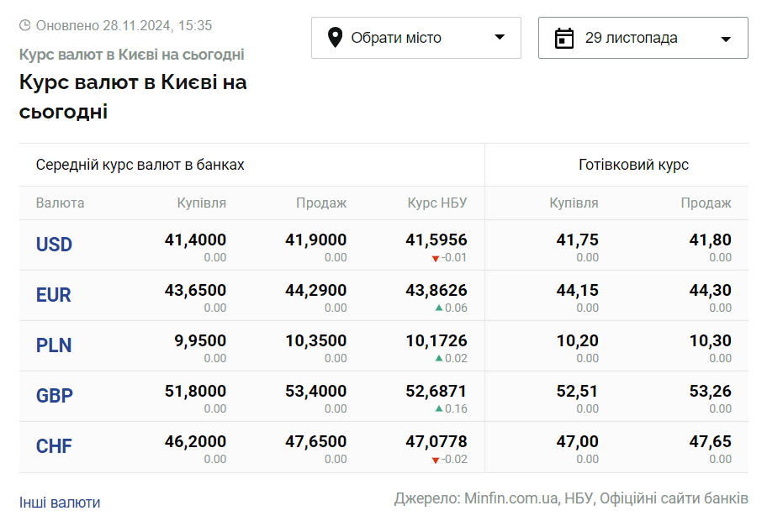The width and height of the screenshot is (767, 532).
Task: Click GBP bank buy rate 51,8000
Action: click(x=196, y=391)
